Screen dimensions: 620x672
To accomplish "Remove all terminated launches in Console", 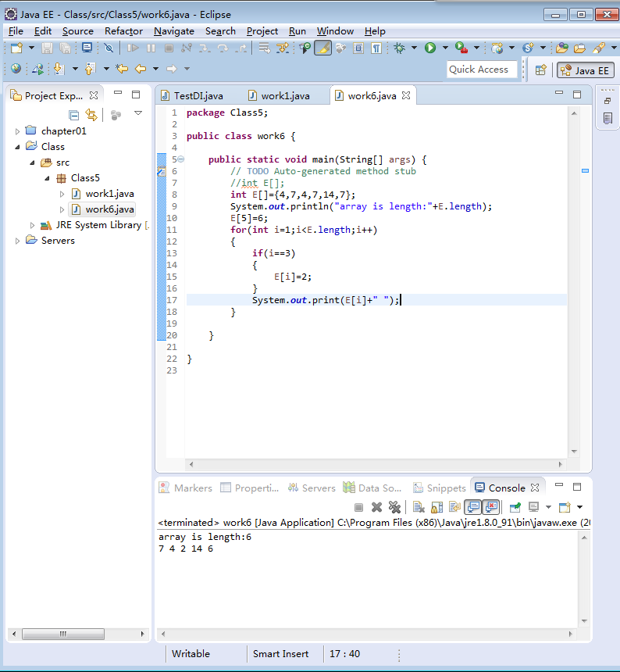I will point(395,508).
